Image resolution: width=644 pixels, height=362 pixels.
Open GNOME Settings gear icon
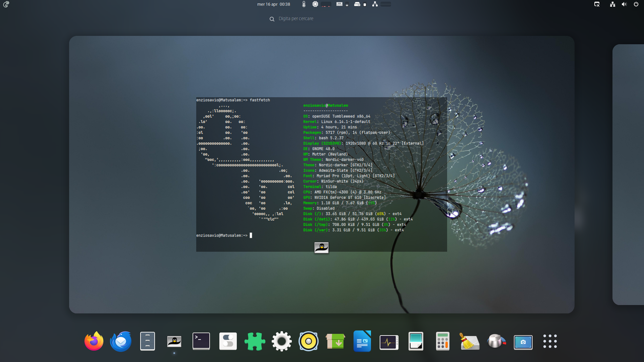281,341
